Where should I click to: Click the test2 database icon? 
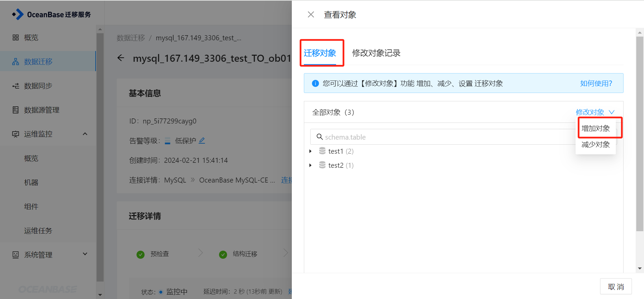click(322, 165)
